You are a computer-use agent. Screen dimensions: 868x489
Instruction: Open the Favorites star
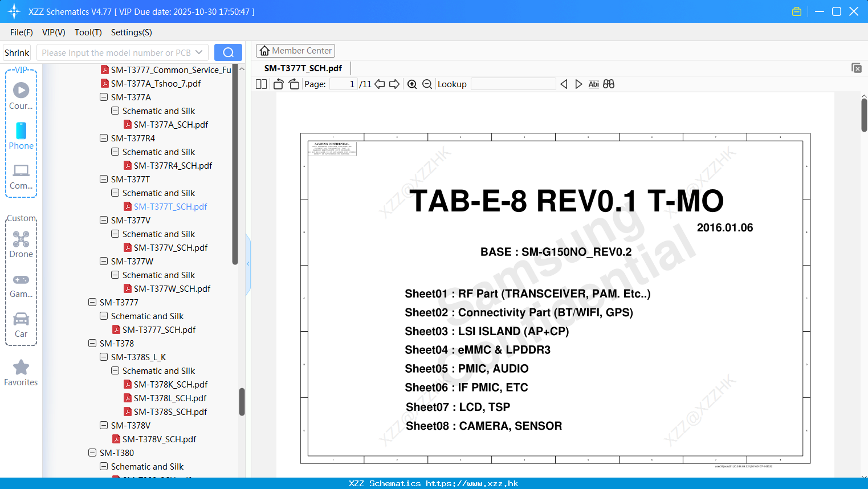[x=21, y=373]
